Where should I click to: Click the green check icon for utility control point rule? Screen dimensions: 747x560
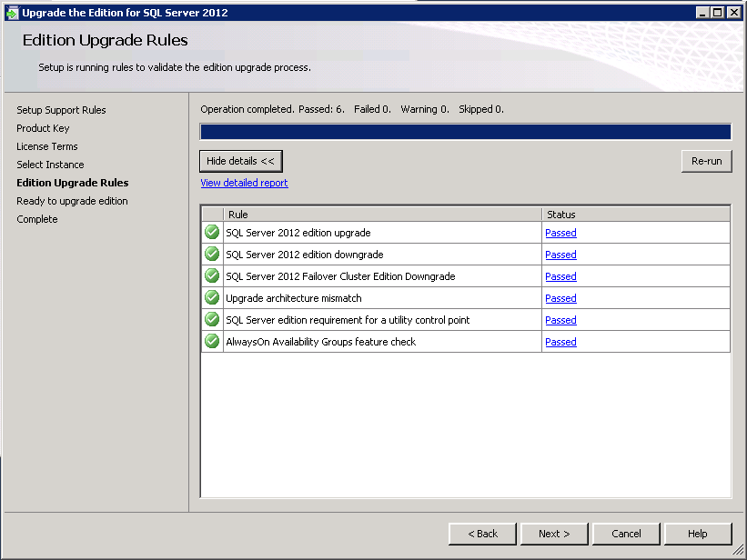[x=212, y=319]
